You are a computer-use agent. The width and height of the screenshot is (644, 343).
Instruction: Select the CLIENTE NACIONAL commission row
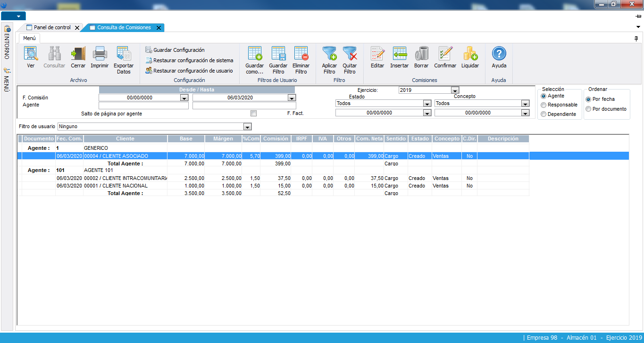(x=116, y=186)
